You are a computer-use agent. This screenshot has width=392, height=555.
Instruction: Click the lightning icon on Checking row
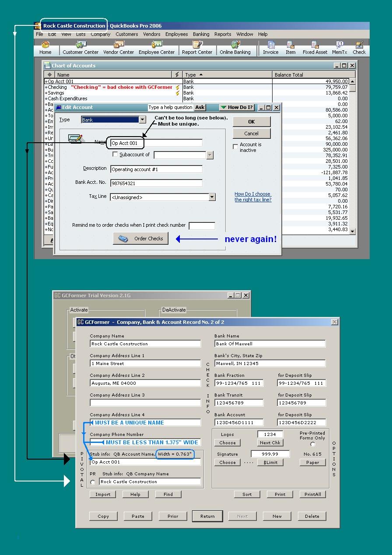(177, 87)
